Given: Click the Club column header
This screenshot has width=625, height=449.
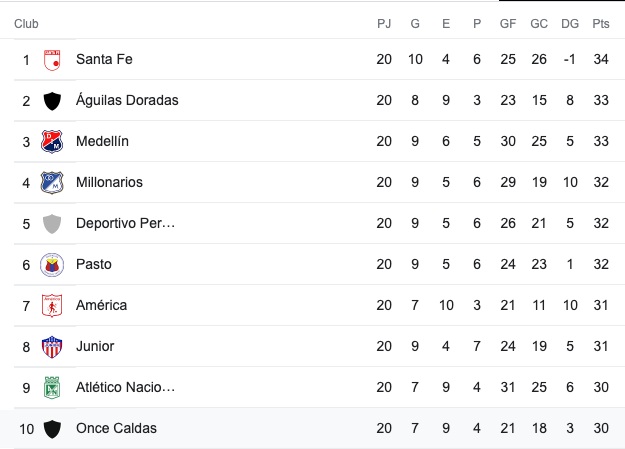Looking at the screenshot, I should coord(27,23).
